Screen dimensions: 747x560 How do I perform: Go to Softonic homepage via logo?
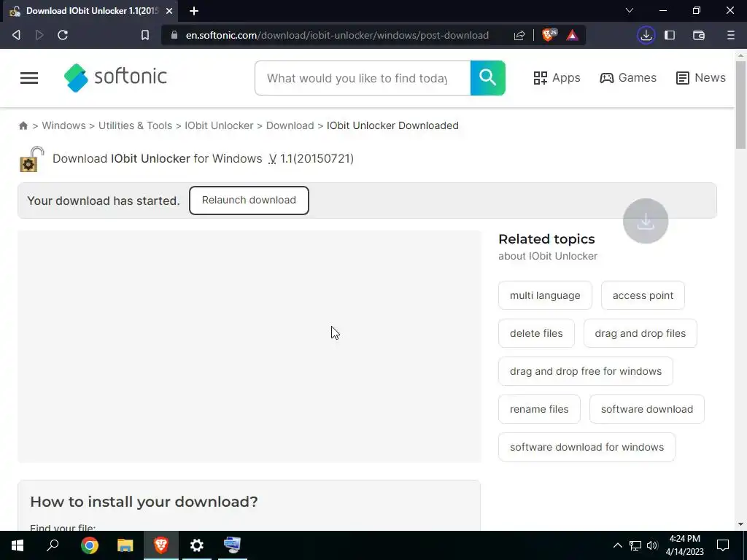(x=115, y=77)
